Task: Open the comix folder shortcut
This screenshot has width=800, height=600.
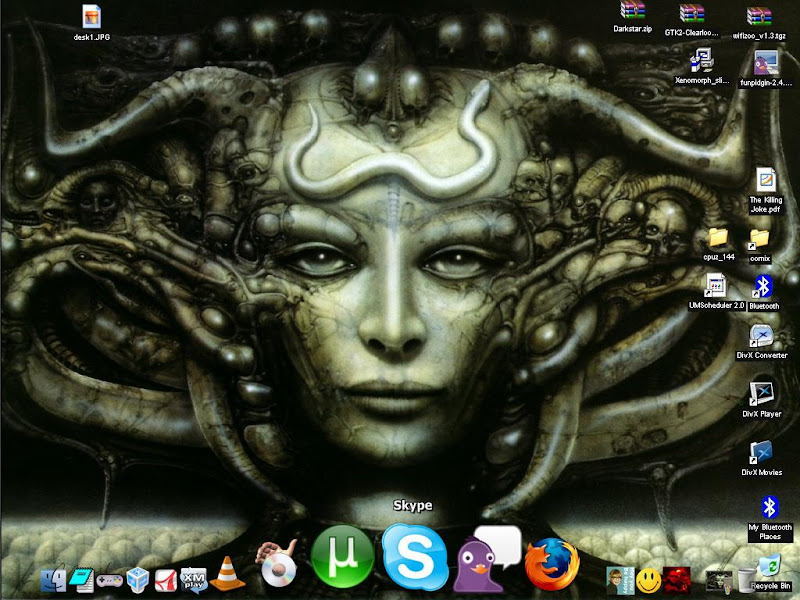Action: click(x=759, y=246)
